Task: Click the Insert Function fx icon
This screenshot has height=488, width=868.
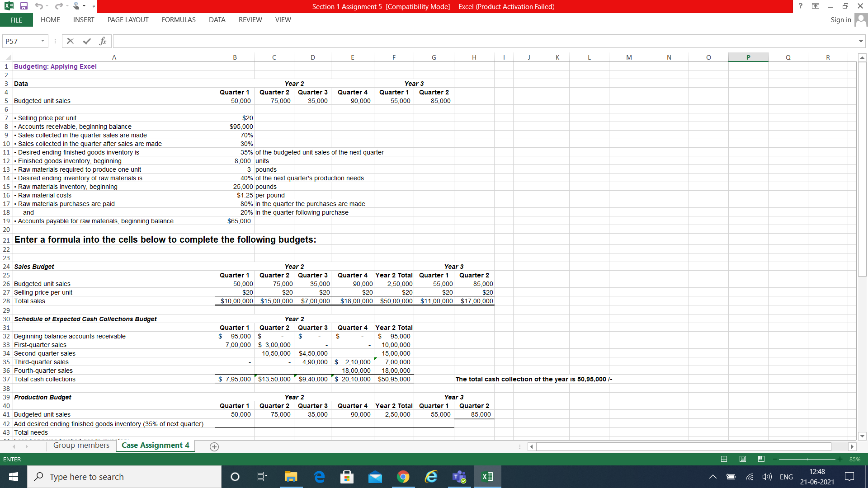Action: 103,41
